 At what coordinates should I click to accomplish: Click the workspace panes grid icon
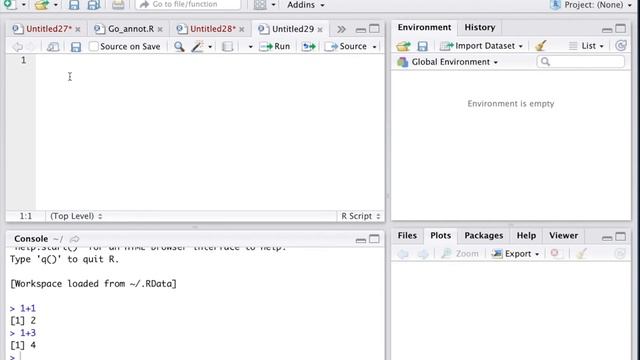click(260, 4)
